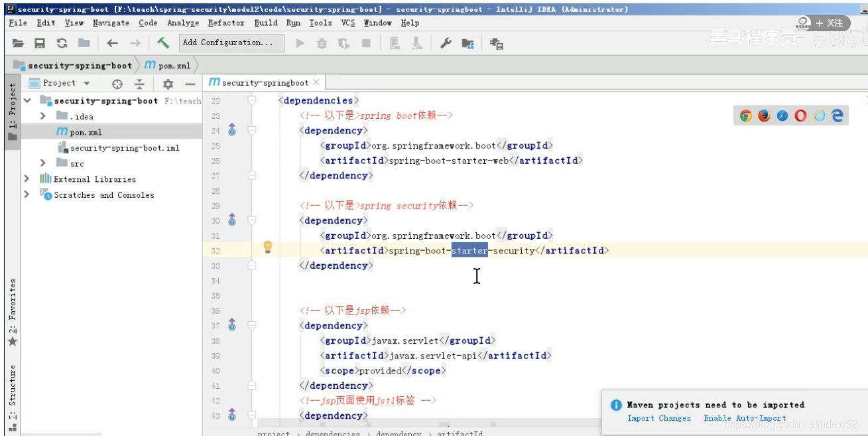868x436 pixels.
Task: Open in Firefox browser icon
Action: 764,115
